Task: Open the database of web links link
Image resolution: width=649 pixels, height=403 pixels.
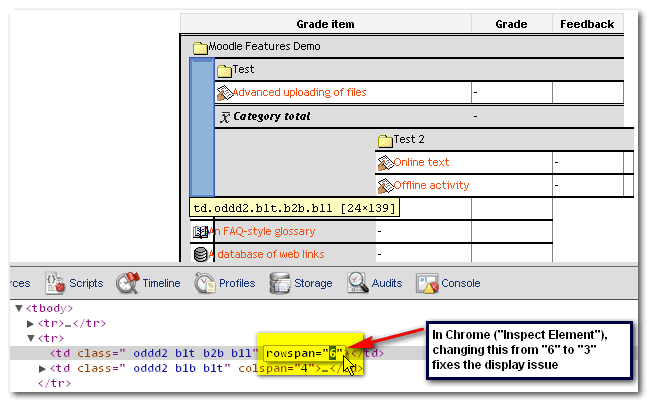Action: [267, 254]
